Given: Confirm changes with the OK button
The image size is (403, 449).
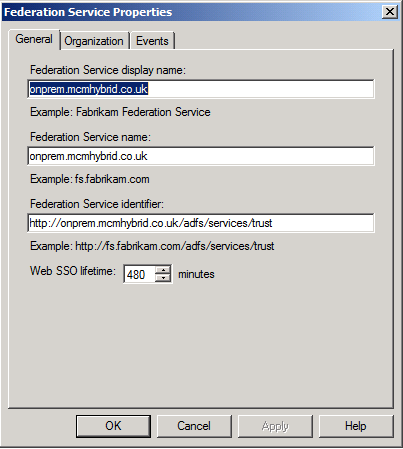Looking at the screenshot, I should click(113, 426).
